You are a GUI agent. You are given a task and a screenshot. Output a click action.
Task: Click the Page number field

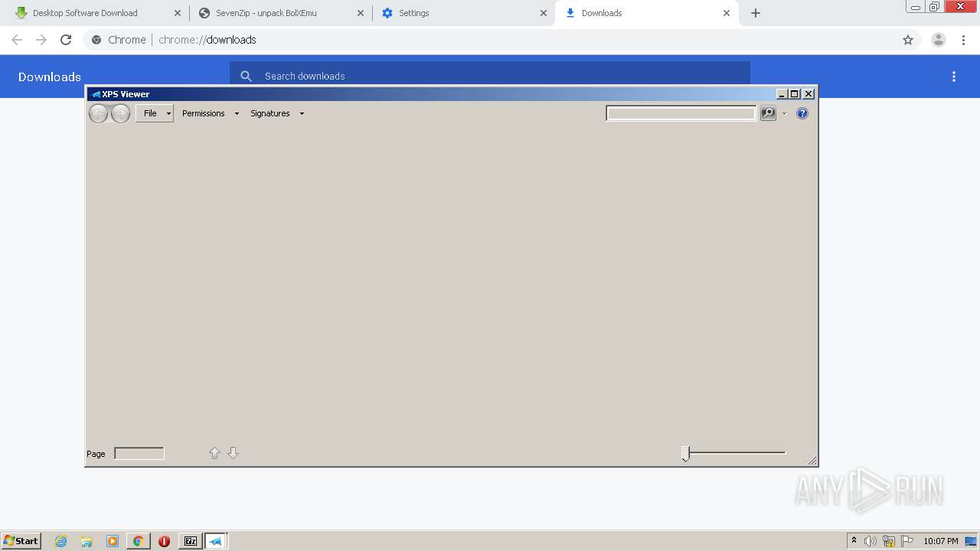[x=139, y=453]
